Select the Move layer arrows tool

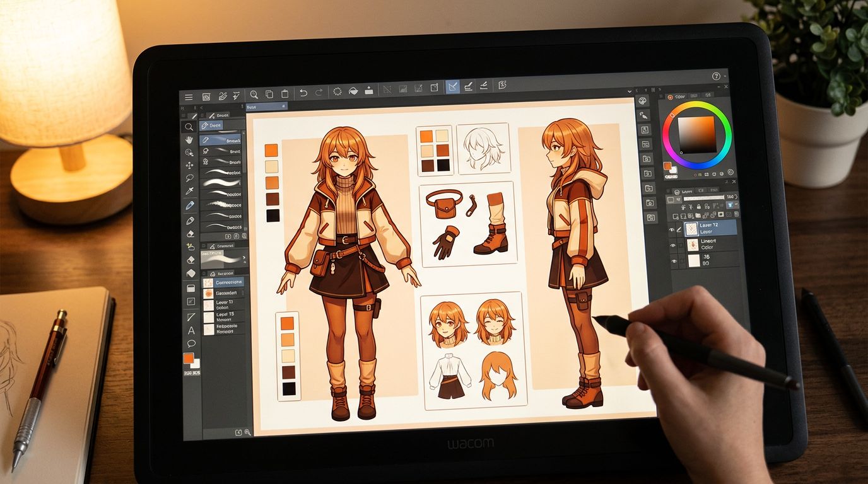[x=189, y=165]
